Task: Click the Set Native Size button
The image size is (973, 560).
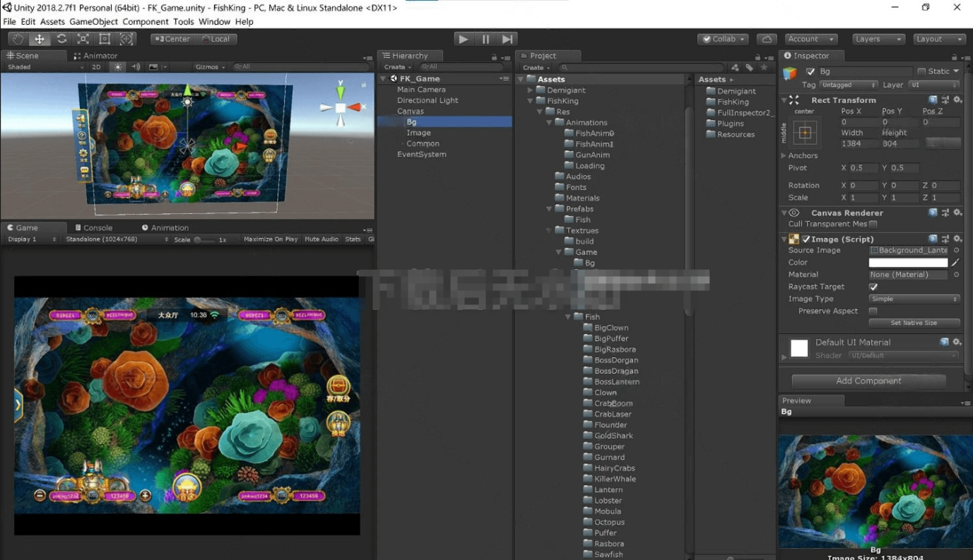Action: [914, 323]
